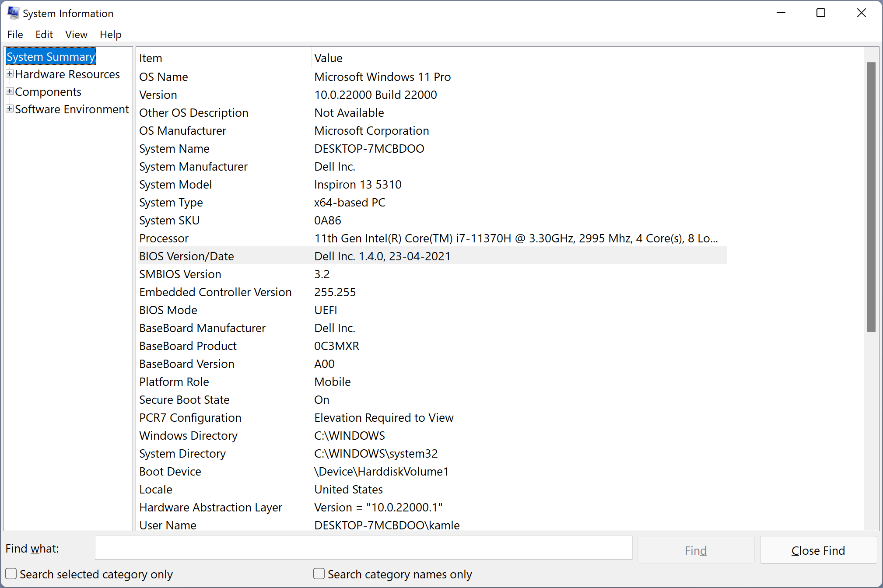Viewport: 883px width, 588px height.
Task: Click the Item column header
Action: click(x=151, y=57)
